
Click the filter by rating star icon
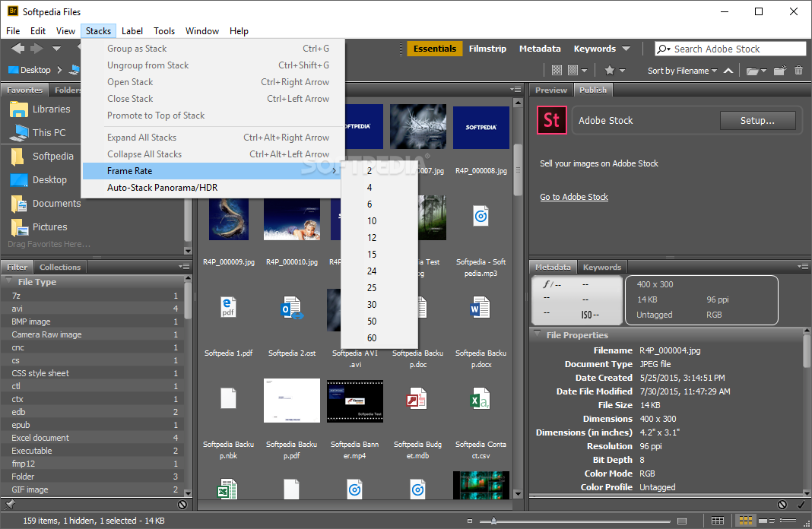tap(610, 71)
